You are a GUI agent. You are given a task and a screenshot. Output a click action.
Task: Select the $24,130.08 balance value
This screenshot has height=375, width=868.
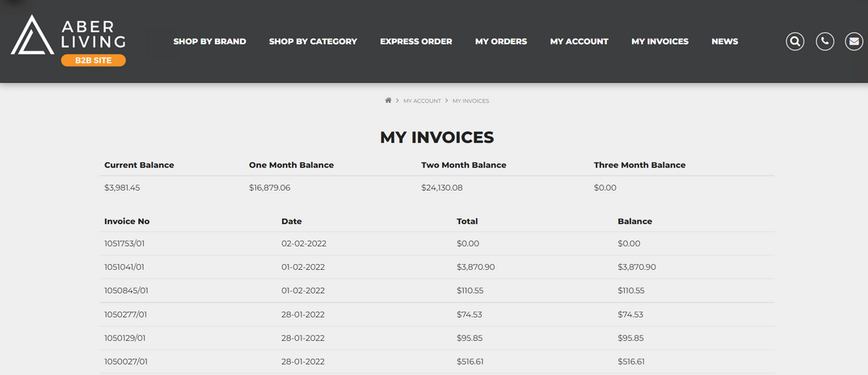pyautogui.click(x=442, y=187)
